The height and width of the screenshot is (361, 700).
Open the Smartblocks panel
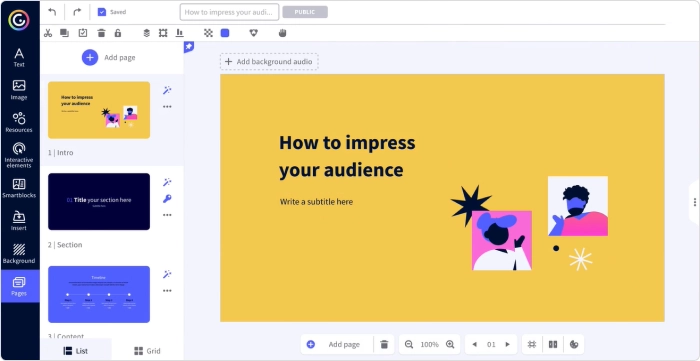[19, 188]
